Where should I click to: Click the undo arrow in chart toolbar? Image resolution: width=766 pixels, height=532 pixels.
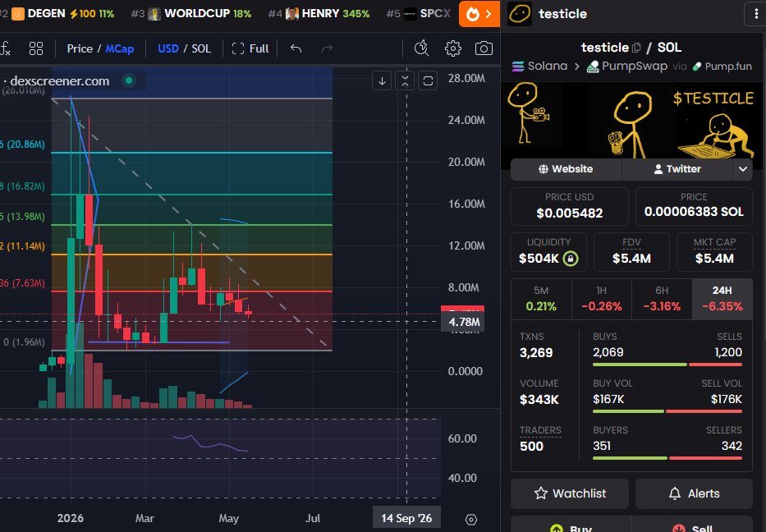tap(296, 48)
